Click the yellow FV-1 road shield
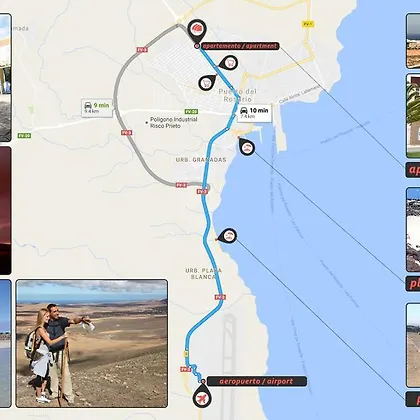420x420 pixels. pos(308,24)
